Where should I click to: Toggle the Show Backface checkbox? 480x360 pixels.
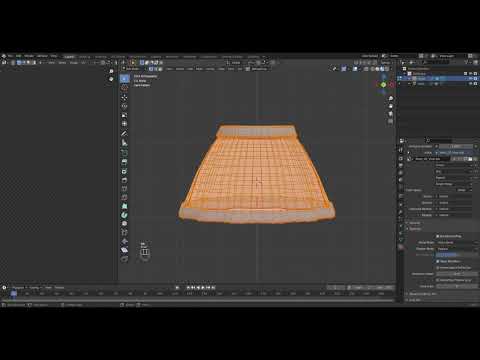tap(438, 261)
